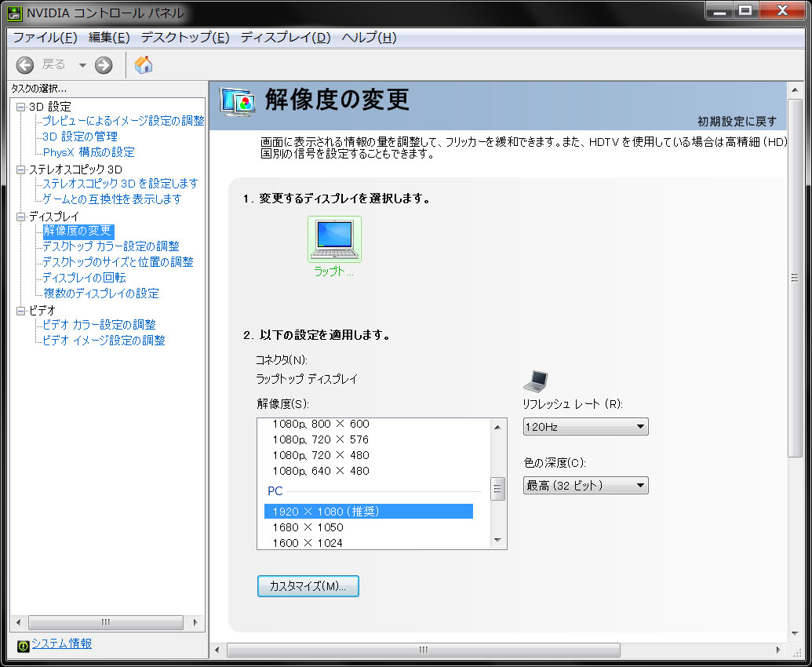Image resolution: width=812 pixels, height=667 pixels.
Task: Open the ディスプレイ(D) menu
Action: 286,38
